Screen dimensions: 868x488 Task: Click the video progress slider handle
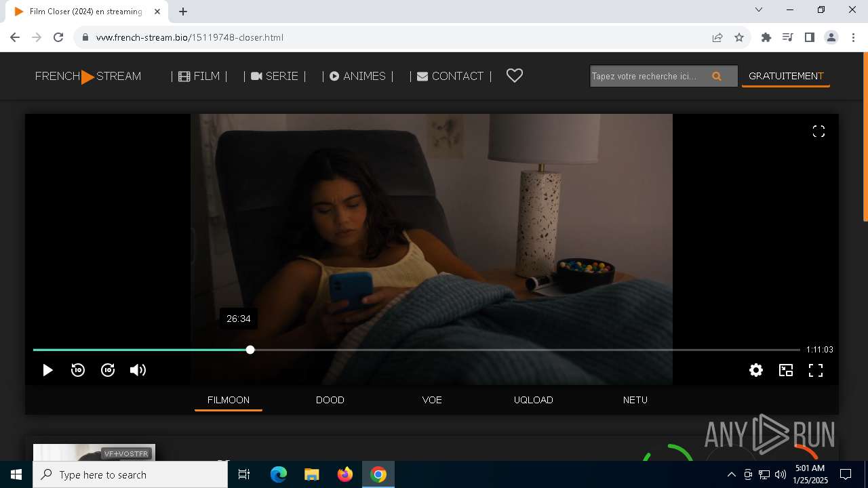(x=250, y=350)
